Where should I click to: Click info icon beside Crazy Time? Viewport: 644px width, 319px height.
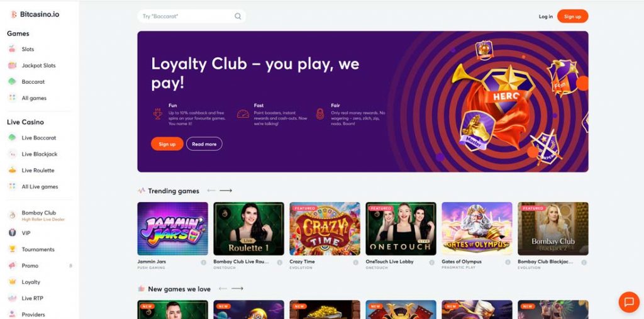(355, 262)
